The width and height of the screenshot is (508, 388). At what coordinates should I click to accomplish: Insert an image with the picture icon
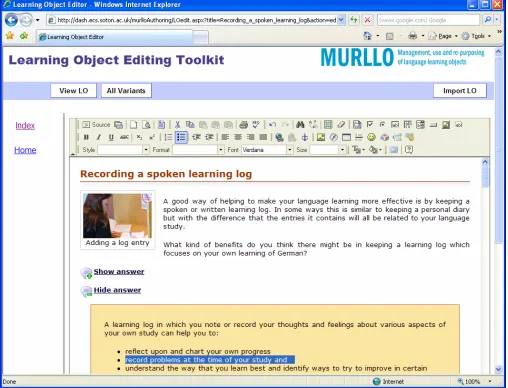pyautogui.click(x=321, y=137)
